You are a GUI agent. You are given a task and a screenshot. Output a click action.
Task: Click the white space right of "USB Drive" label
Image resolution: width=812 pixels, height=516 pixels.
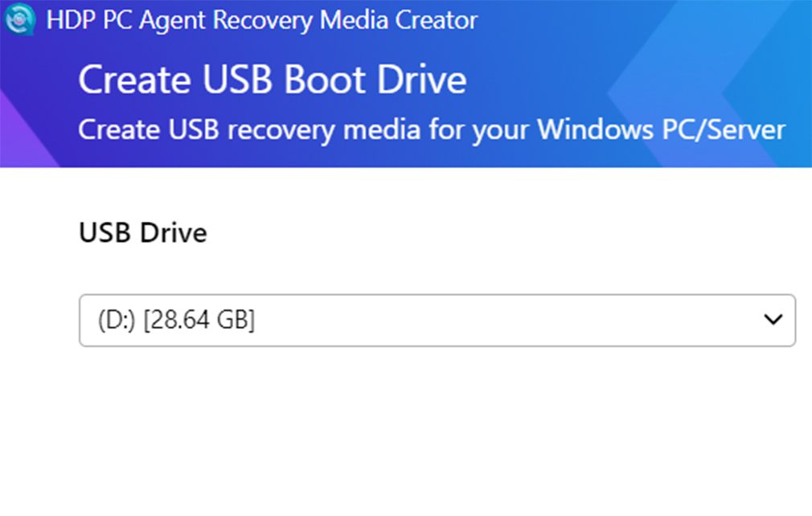(482, 233)
